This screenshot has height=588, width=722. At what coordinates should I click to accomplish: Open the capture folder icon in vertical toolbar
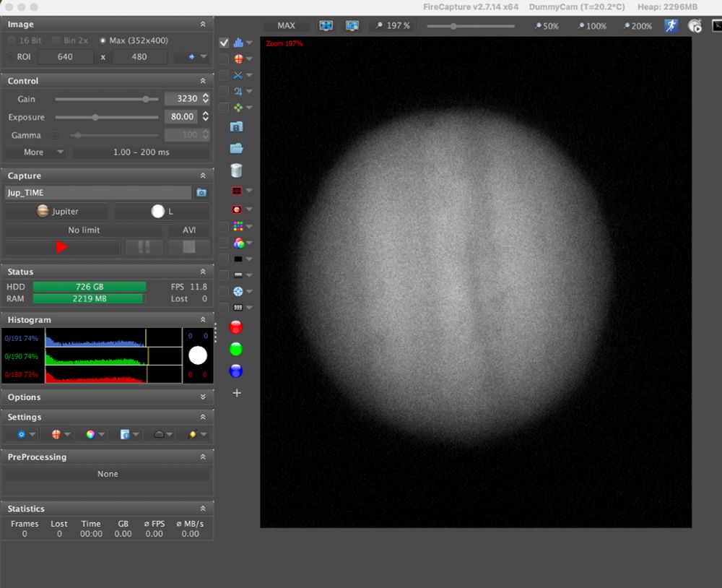[x=238, y=147]
